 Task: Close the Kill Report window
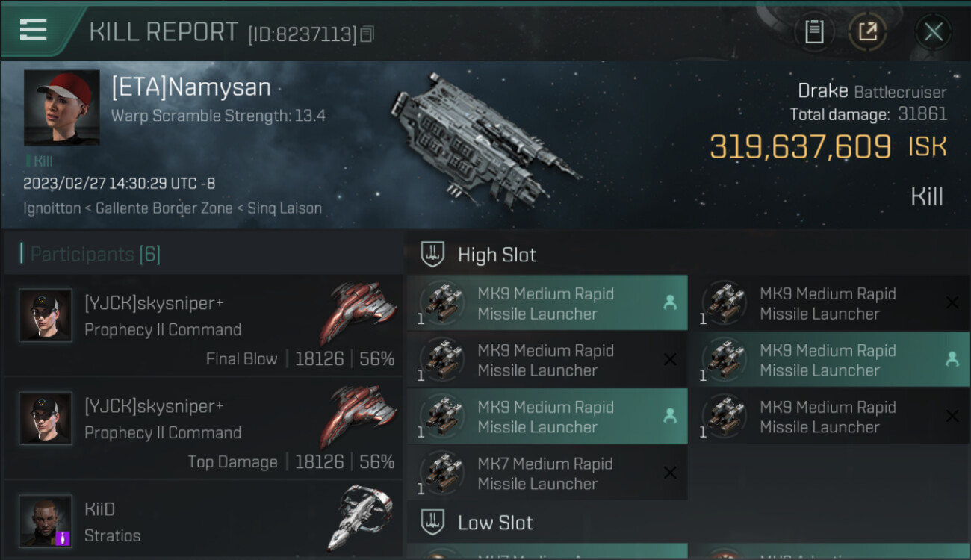[933, 31]
